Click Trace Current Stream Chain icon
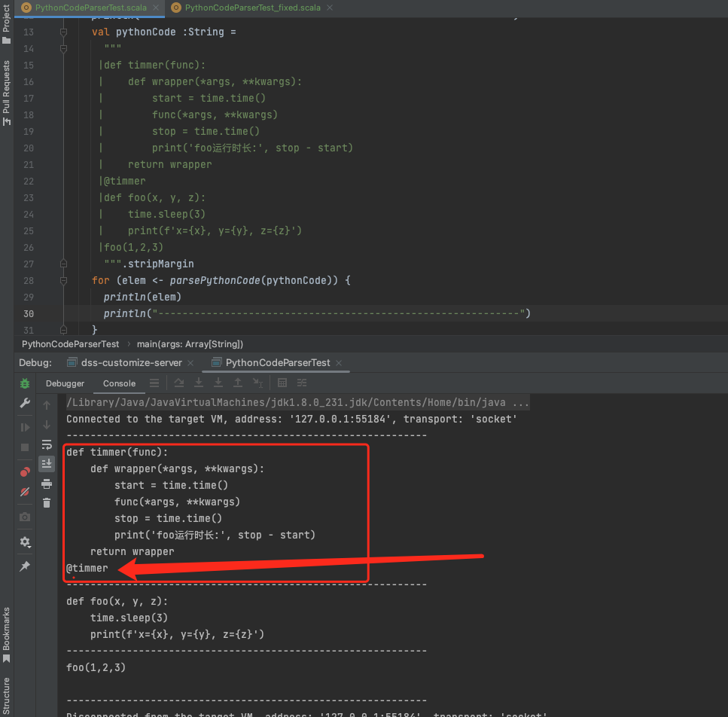Viewport: 728px width, 717px height. click(x=302, y=383)
